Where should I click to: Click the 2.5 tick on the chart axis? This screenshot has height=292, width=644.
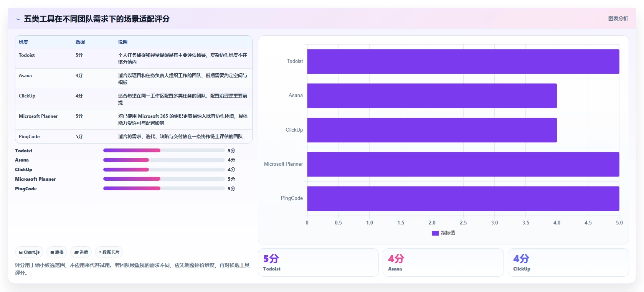point(463,223)
